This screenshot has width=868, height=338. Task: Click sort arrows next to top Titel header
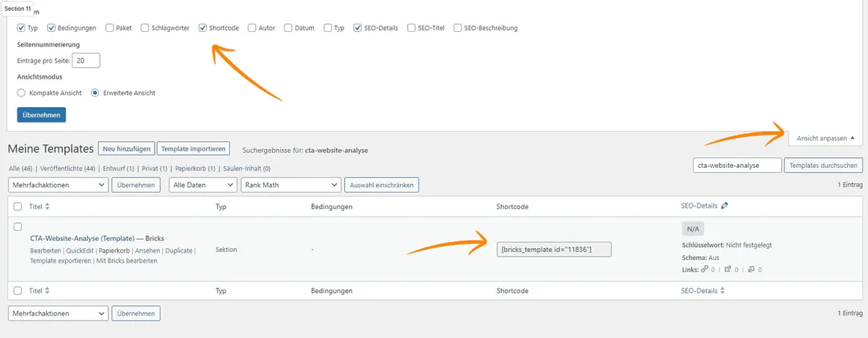click(x=48, y=206)
